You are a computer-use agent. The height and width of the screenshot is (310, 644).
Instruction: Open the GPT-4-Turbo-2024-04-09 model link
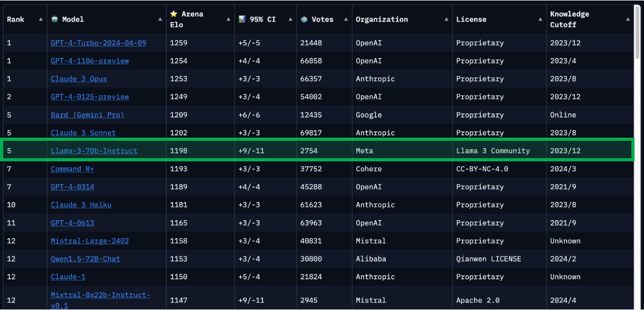[x=98, y=43]
